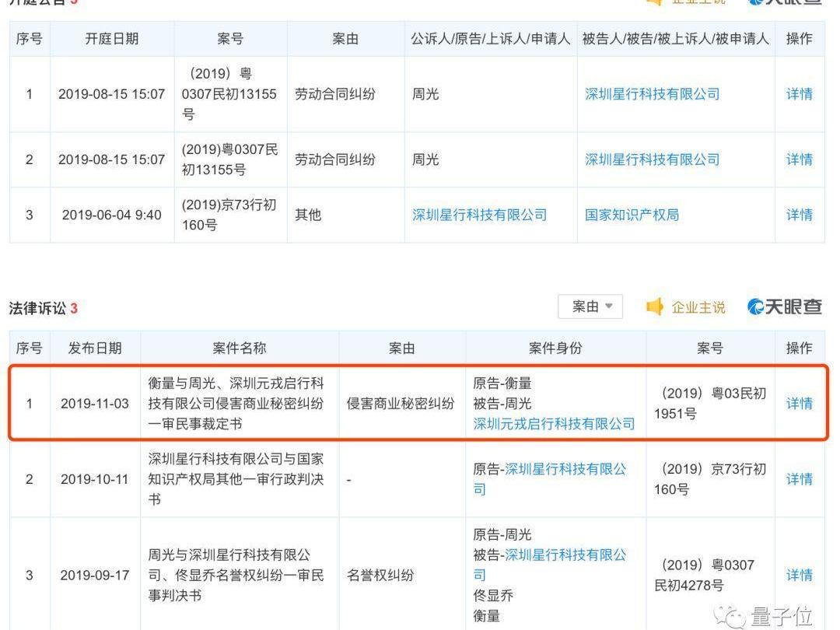Click the 被告人/被告/被上诉人/被申请人 column header
840x630 pixels.
click(x=676, y=39)
